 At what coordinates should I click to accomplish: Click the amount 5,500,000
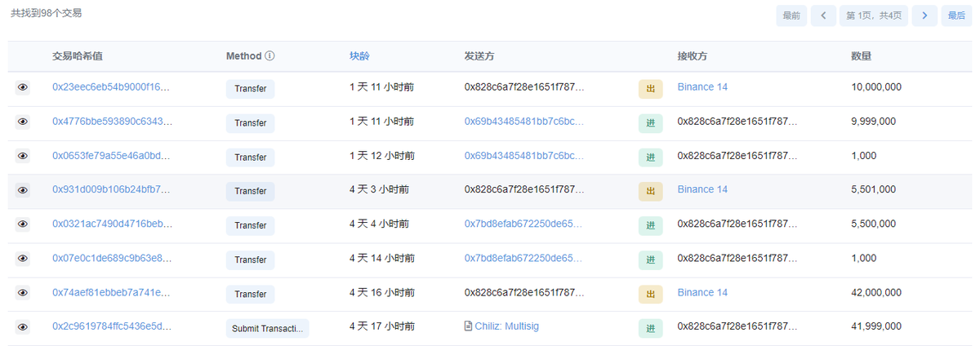[x=874, y=224]
